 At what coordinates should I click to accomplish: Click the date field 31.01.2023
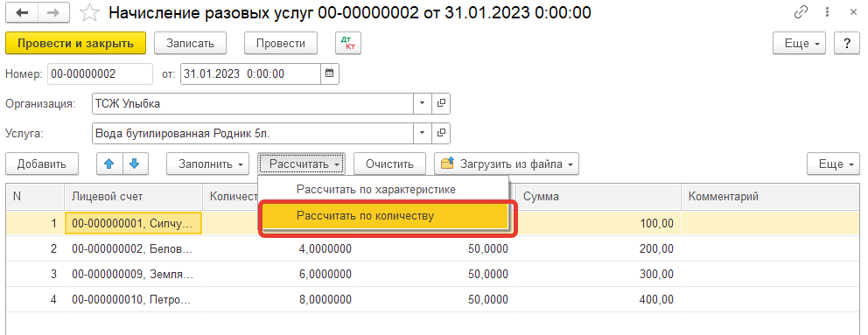point(250,73)
